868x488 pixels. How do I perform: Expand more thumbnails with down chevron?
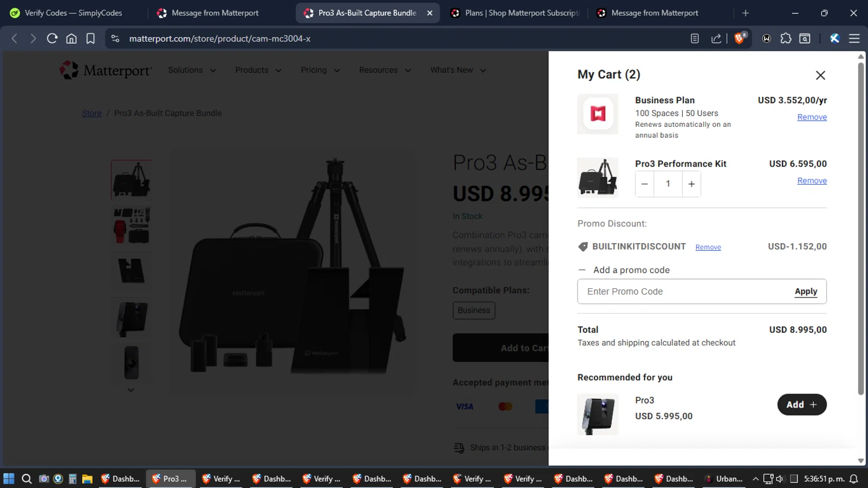pyautogui.click(x=131, y=390)
